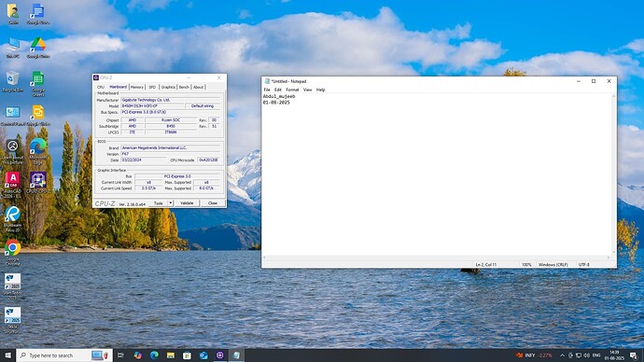644x362 pixels.
Task: Open the Microsoft Edge taskbar icon
Action: click(154, 355)
